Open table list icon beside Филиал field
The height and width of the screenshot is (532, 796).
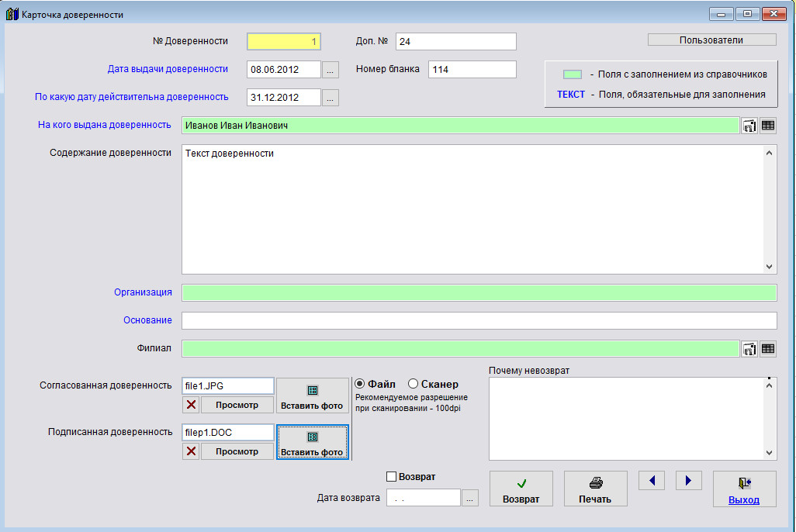point(768,349)
